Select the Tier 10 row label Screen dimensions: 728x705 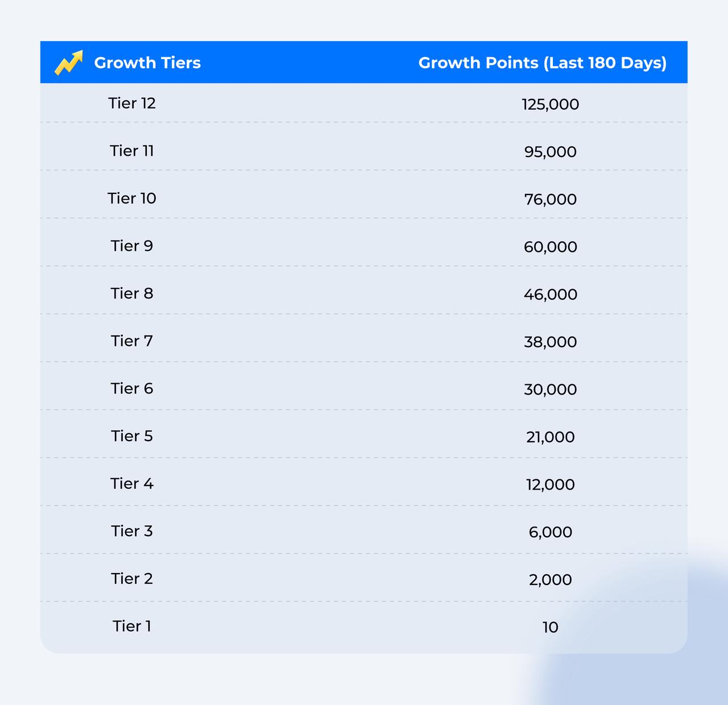[132, 198]
